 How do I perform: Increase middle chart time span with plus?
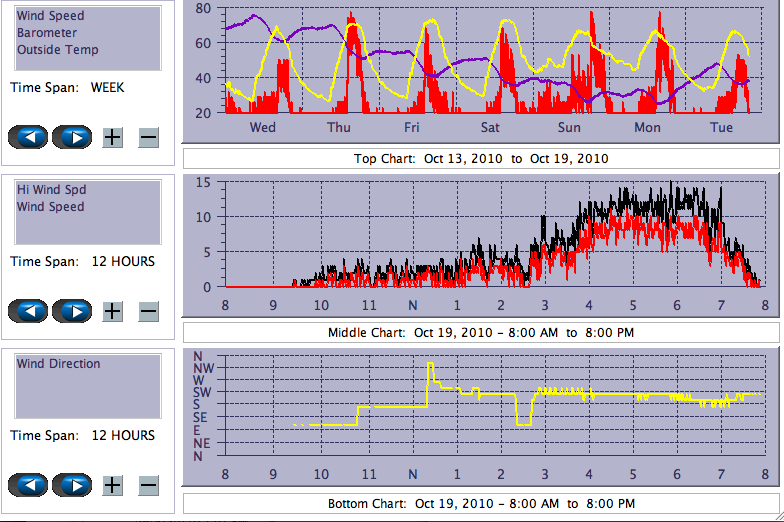[x=113, y=311]
